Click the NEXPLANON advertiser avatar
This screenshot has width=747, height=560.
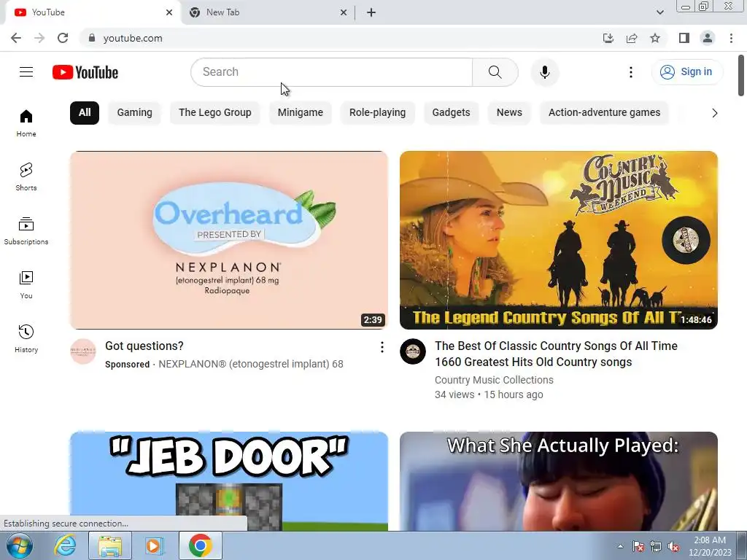pyautogui.click(x=83, y=351)
